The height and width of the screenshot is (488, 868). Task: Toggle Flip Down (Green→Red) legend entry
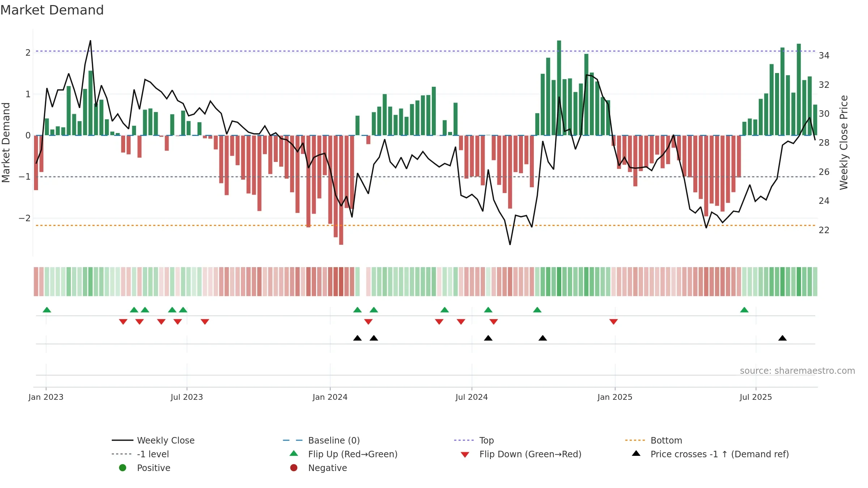coord(521,454)
